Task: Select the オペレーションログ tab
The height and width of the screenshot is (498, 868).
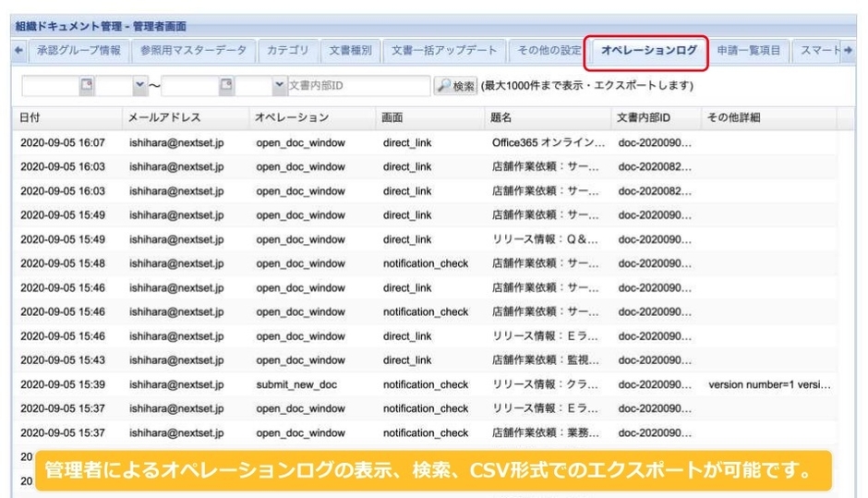Action: [x=649, y=51]
